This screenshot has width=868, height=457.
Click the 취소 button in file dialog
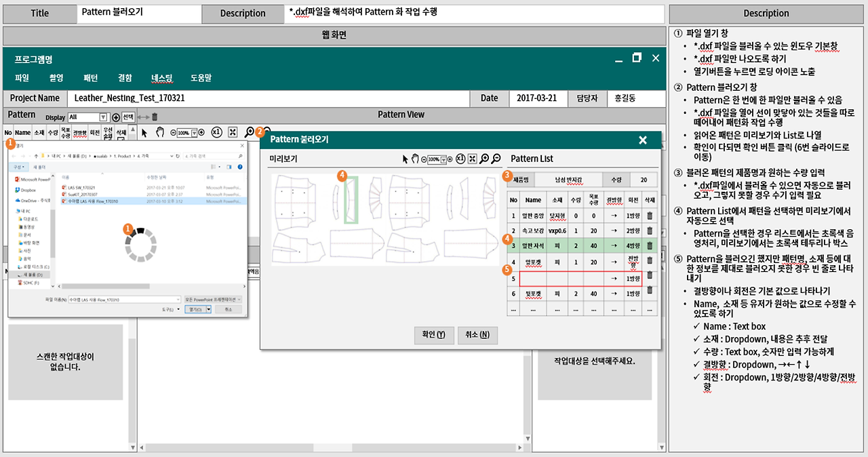coord(228,309)
